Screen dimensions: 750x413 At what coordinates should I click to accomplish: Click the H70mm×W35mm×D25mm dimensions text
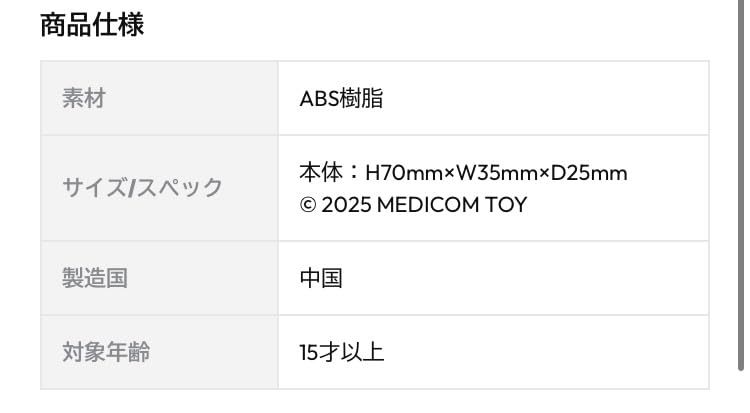pyautogui.click(x=496, y=173)
